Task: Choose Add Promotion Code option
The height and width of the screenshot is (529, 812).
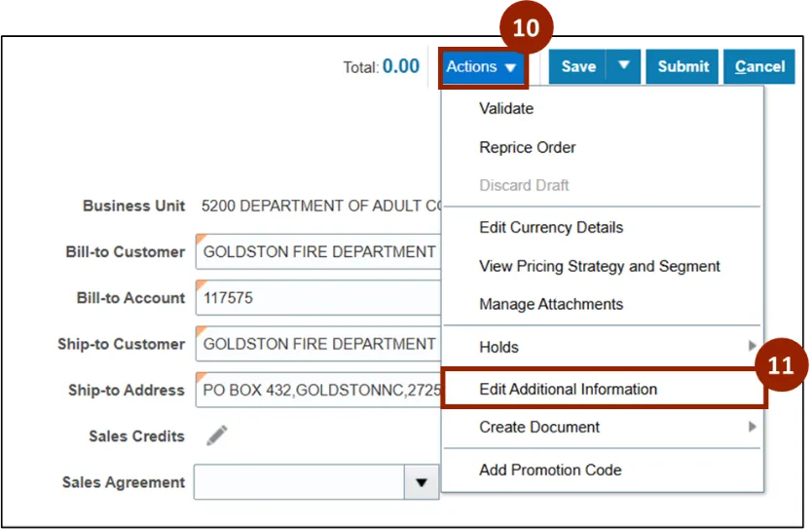Action: (550, 470)
